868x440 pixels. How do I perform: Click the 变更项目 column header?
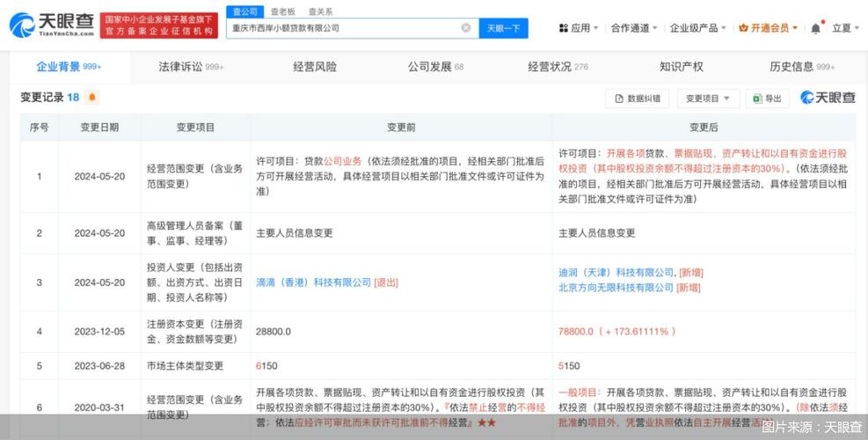pos(195,128)
